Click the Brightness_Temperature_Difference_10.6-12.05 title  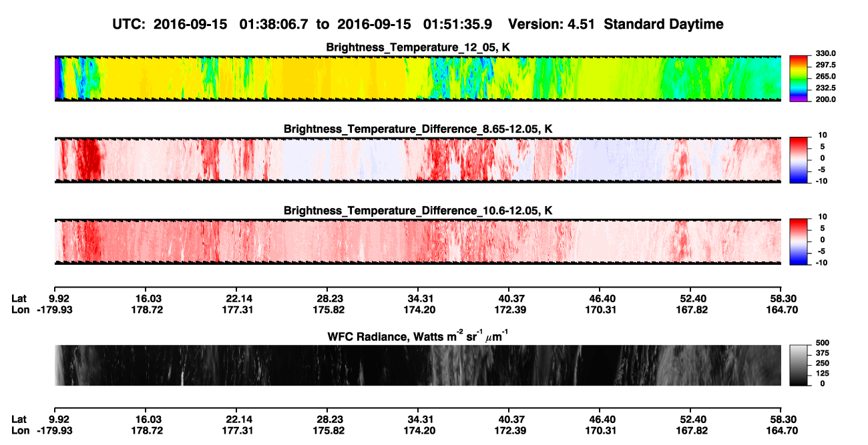point(418,211)
